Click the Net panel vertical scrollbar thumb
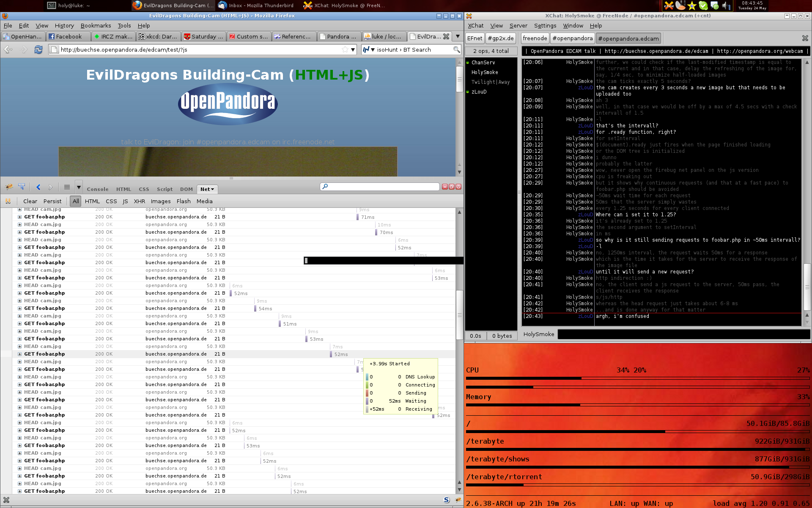 point(459,315)
